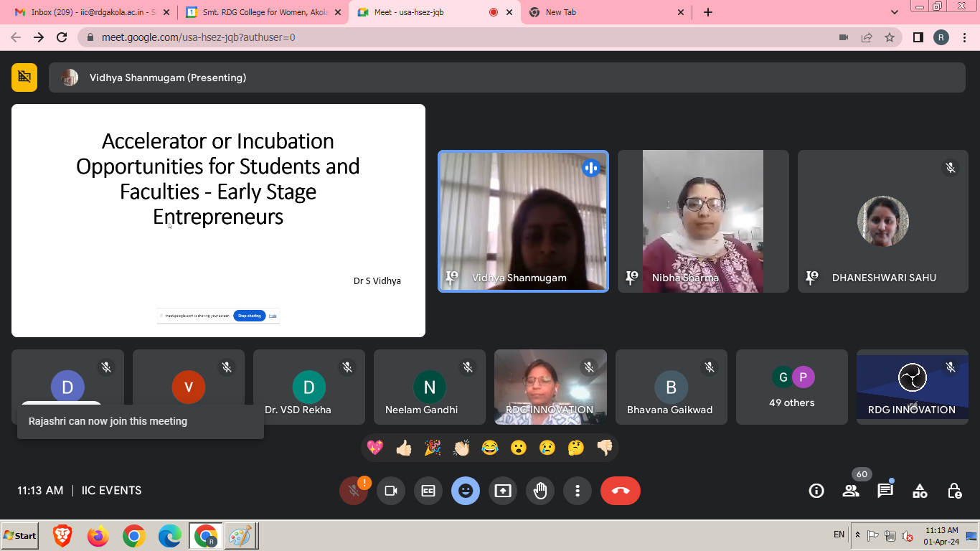The height and width of the screenshot is (551, 980).
Task: Launch Microsoft Edge from the taskbar
Action: tap(170, 535)
